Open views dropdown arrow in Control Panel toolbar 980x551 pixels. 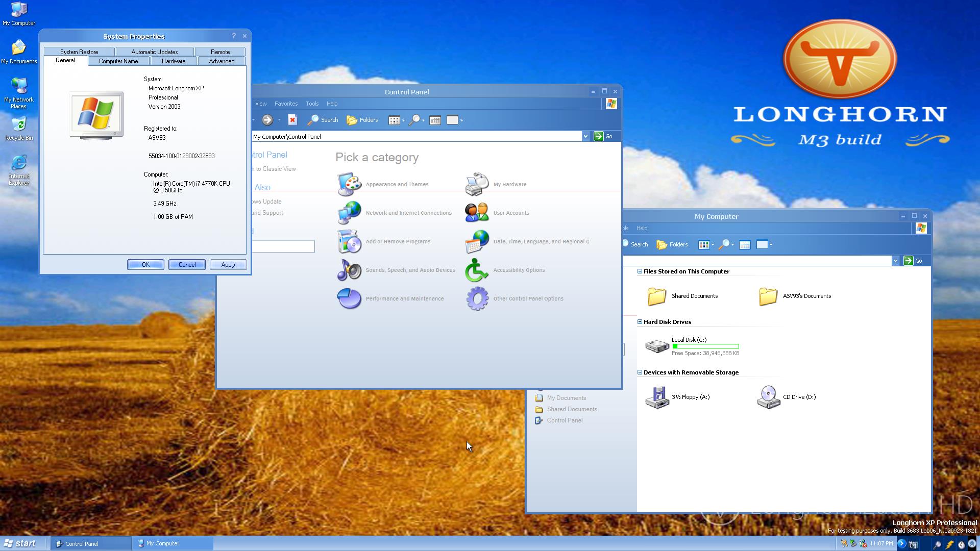point(403,120)
